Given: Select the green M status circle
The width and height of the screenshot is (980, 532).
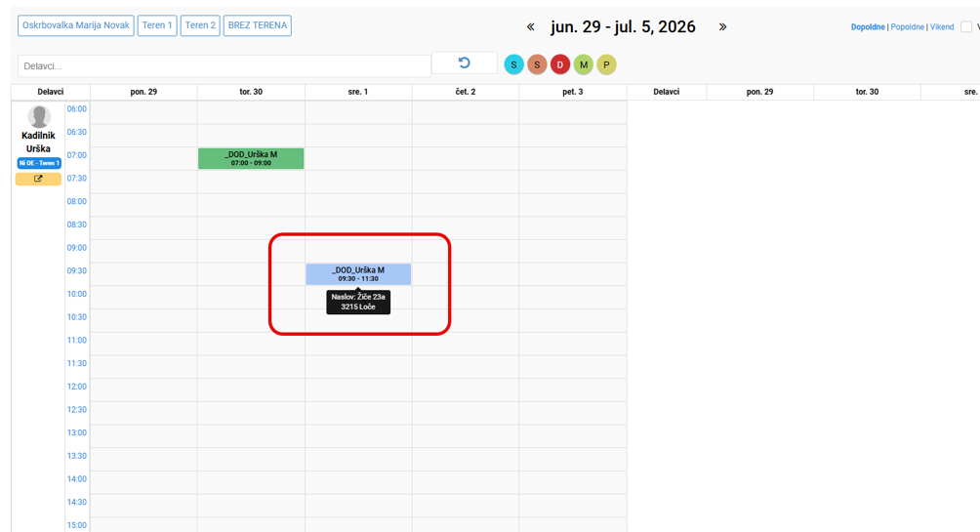Looking at the screenshot, I should point(583,64).
